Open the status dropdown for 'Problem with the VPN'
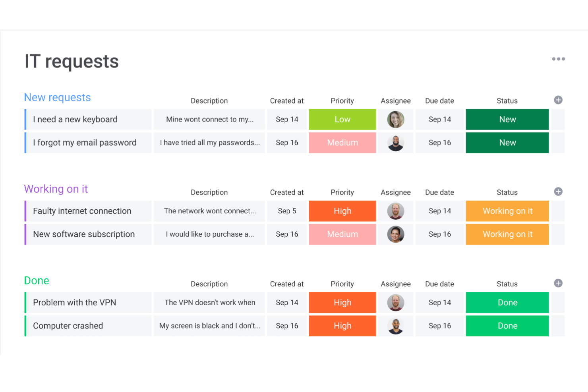The height and width of the screenshot is (392, 588). pos(507,302)
